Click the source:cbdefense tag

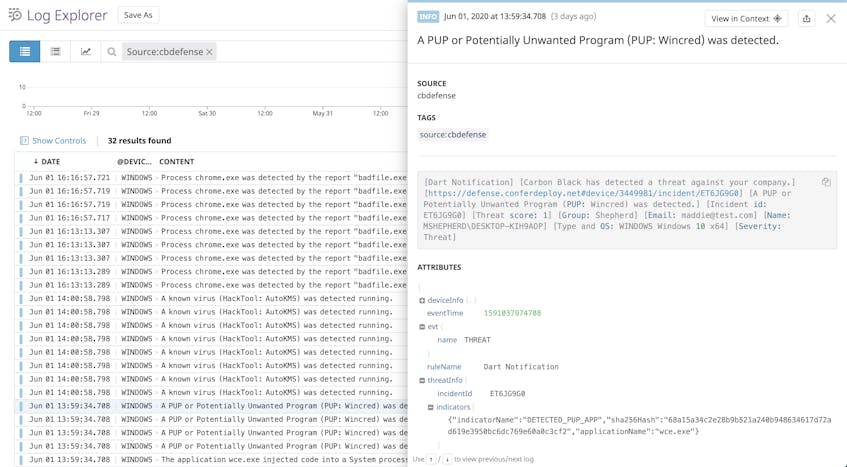click(x=453, y=134)
